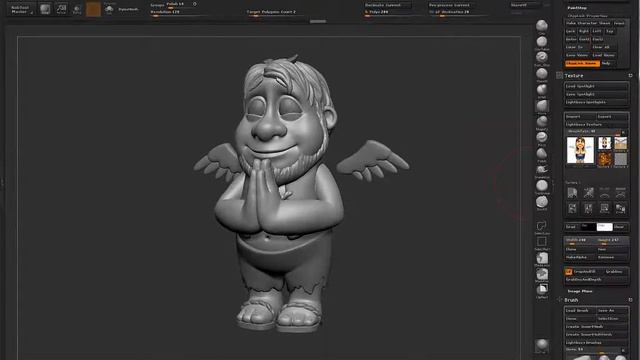Viewport: 640px width, 360px height.
Task: Click Create InsertMesh button
Action: tap(596, 327)
